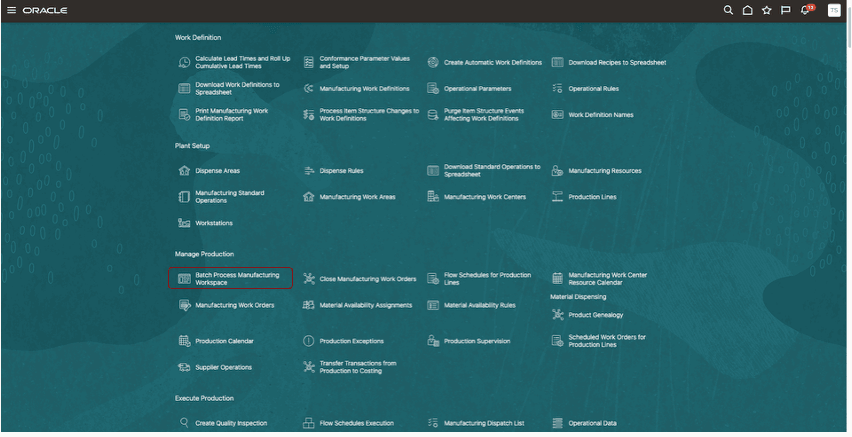
Task: Go to Home via house icon
Action: click(748, 10)
